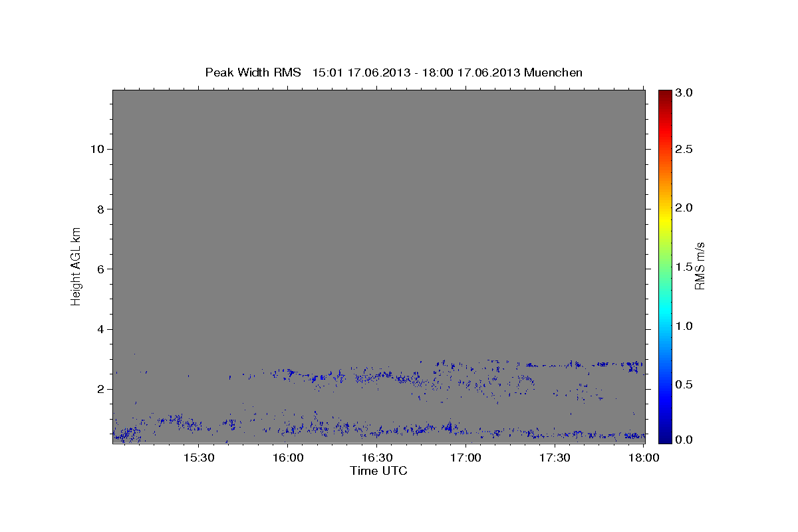Click the 16:00 time tick label

287,458
